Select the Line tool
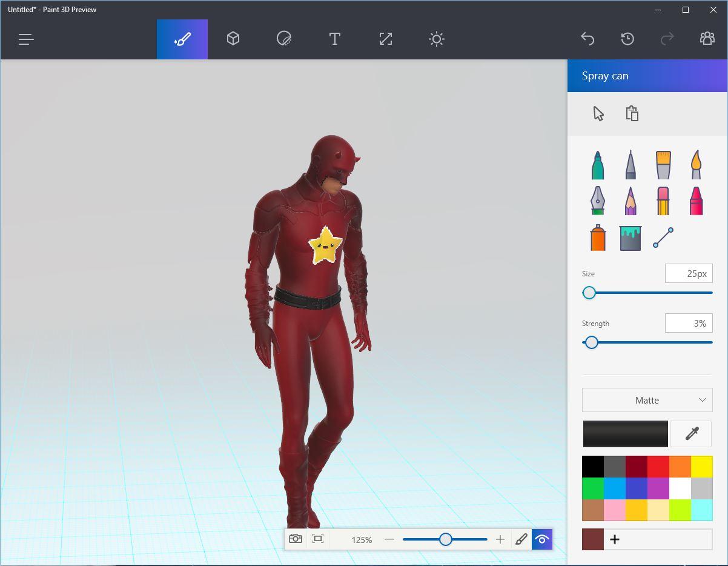The width and height of the screenshot is (728, 566). [x=663, y=238]
